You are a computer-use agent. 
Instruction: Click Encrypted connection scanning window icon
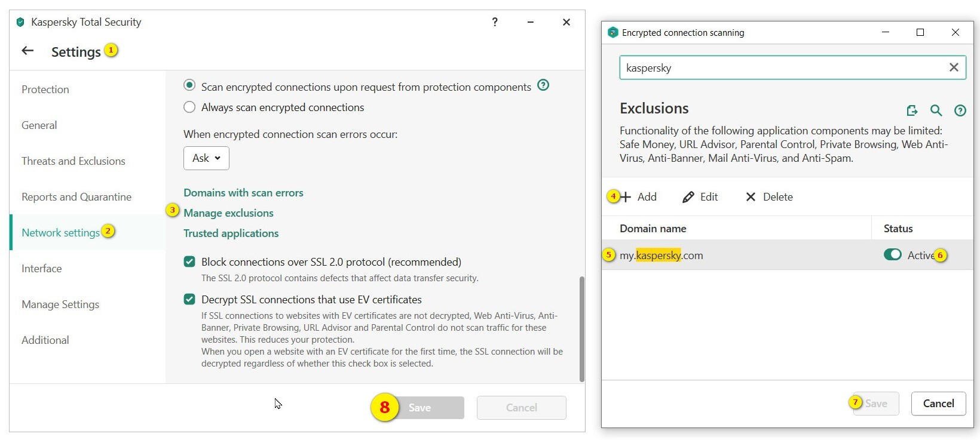tap(612, 32)
